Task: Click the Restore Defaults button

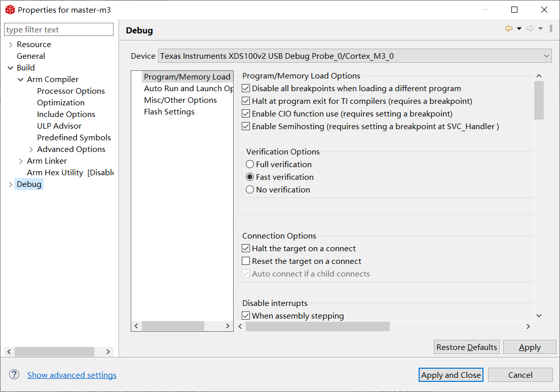Action: pyautogui.click(x=467, y=347)
